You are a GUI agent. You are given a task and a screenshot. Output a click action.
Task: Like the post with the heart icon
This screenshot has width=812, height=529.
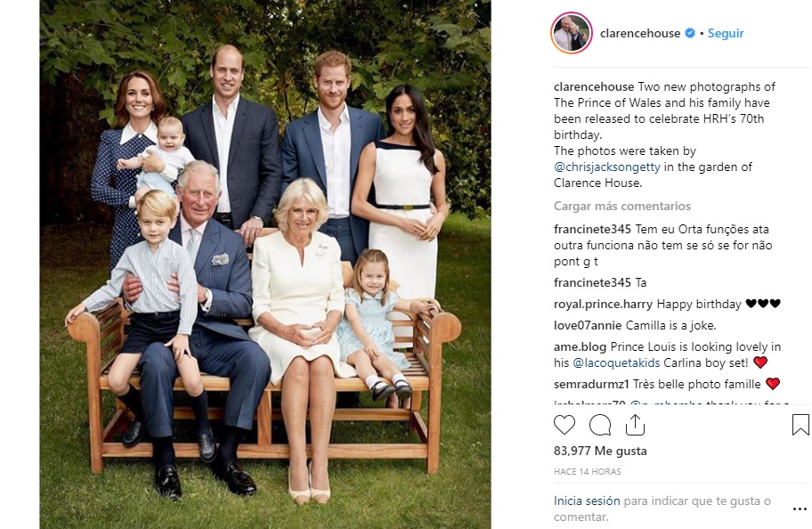(x=564, y=425)
